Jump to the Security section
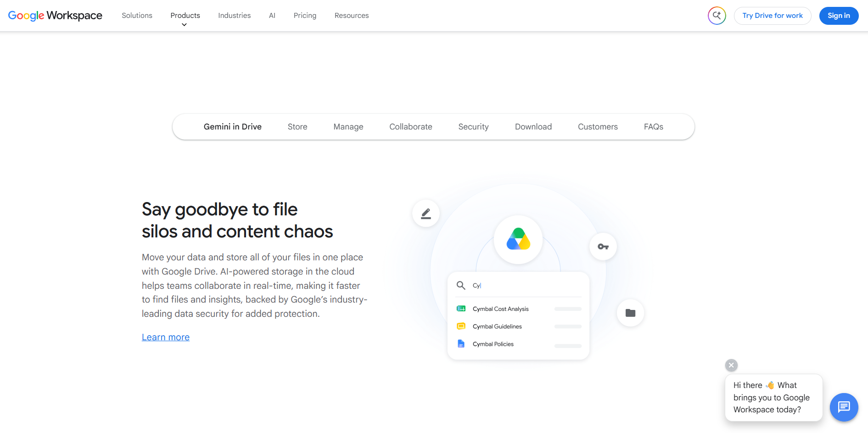This screenshot has width=868, height=433. click(473, 127)
